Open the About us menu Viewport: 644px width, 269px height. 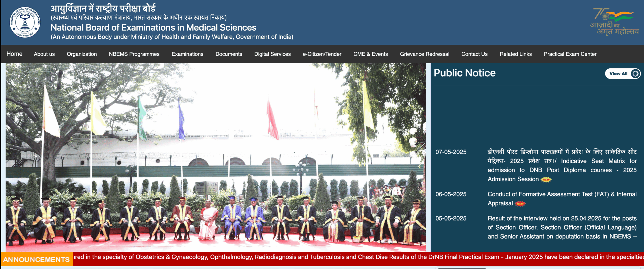click(44, 54)
